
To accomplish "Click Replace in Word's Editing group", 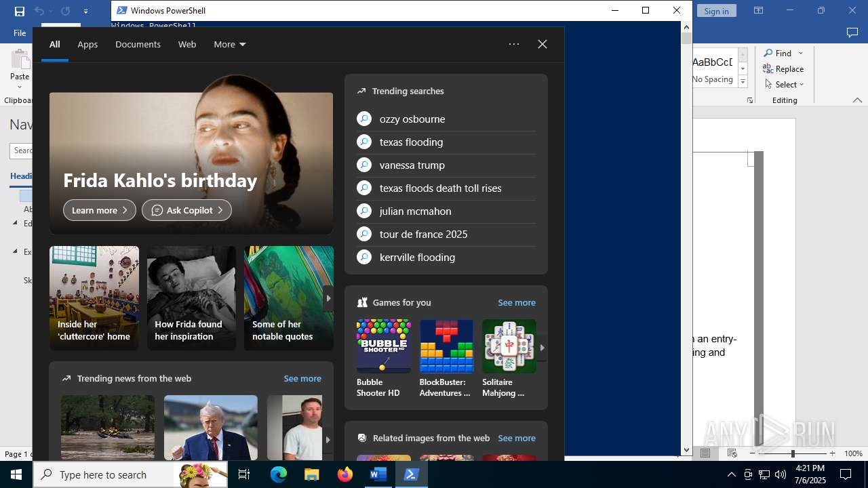I will 783,68.
